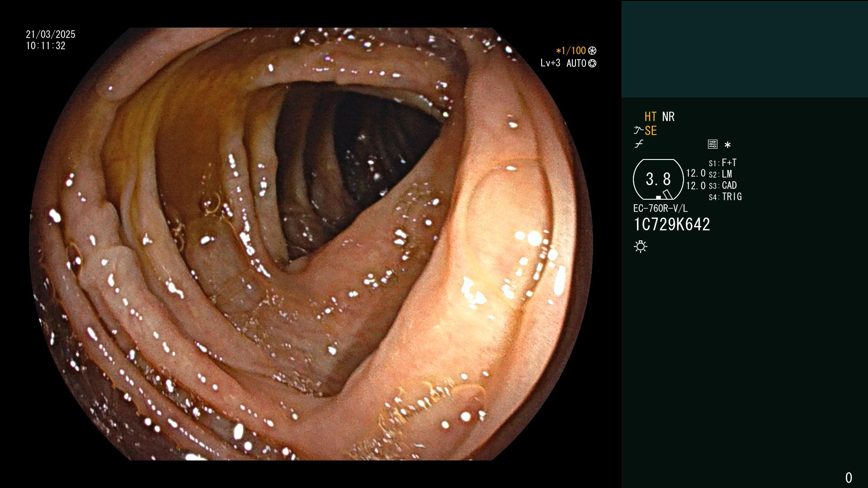Click the S4: TRIG switch assignment
Image resolution: width=868 pixels, height=488 pixels.
(725, 197)
